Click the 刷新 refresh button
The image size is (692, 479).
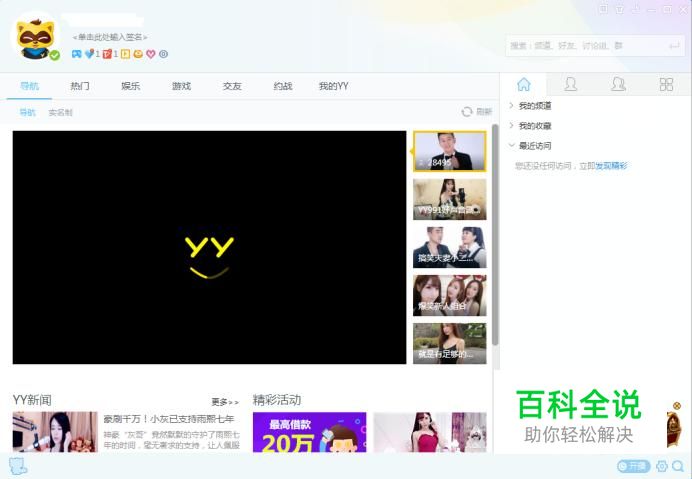pyautogui.click(x=477, y=112)
